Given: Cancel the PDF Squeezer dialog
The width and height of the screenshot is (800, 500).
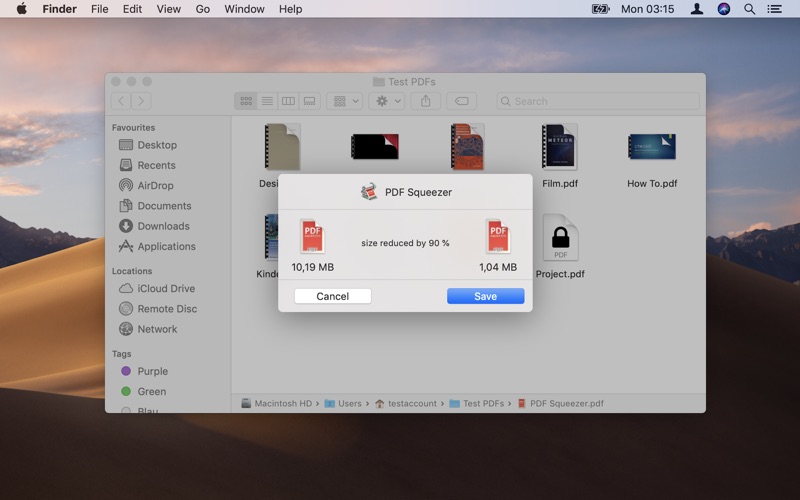Looking at the screenshot, I should coord(333,296).
